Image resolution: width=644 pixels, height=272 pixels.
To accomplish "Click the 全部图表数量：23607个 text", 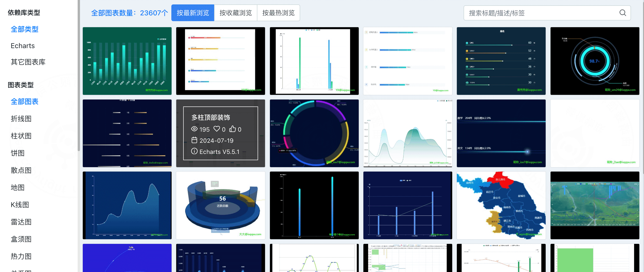I will [x=129, y=13].
